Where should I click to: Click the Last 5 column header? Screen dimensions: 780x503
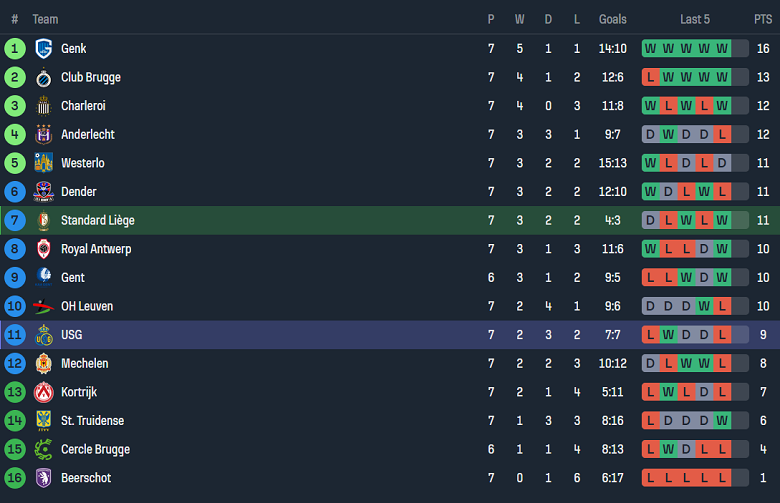pos(695,19)
